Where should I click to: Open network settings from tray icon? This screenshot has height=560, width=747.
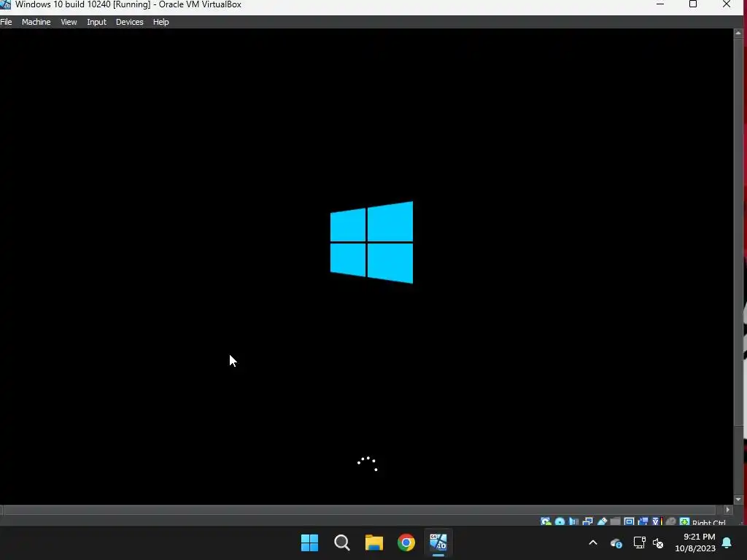639,542
